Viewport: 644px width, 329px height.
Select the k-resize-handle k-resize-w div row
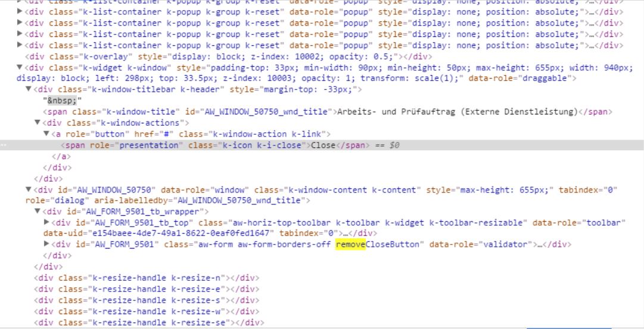[147, 311]
